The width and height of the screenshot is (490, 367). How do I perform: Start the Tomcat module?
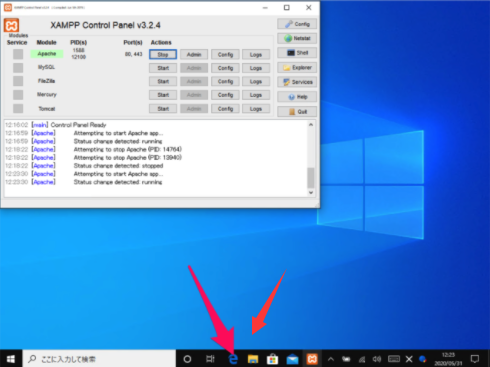click(163, 109)
